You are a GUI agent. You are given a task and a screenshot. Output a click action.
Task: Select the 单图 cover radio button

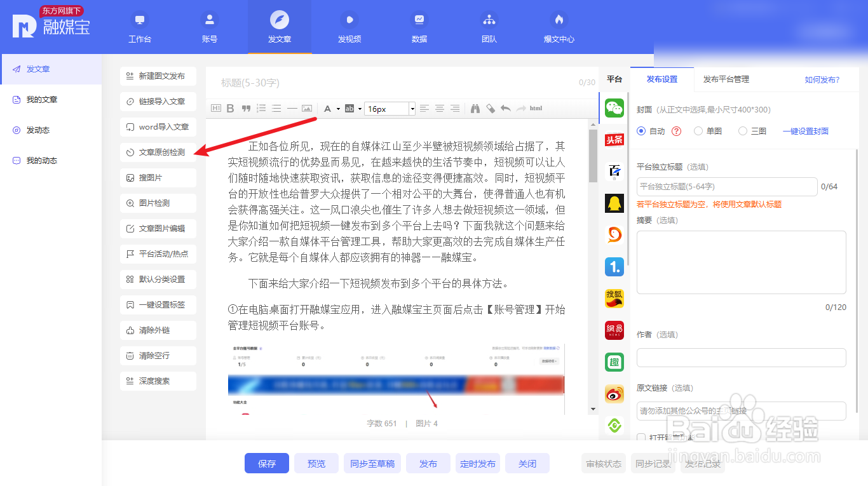click(698, 131)
